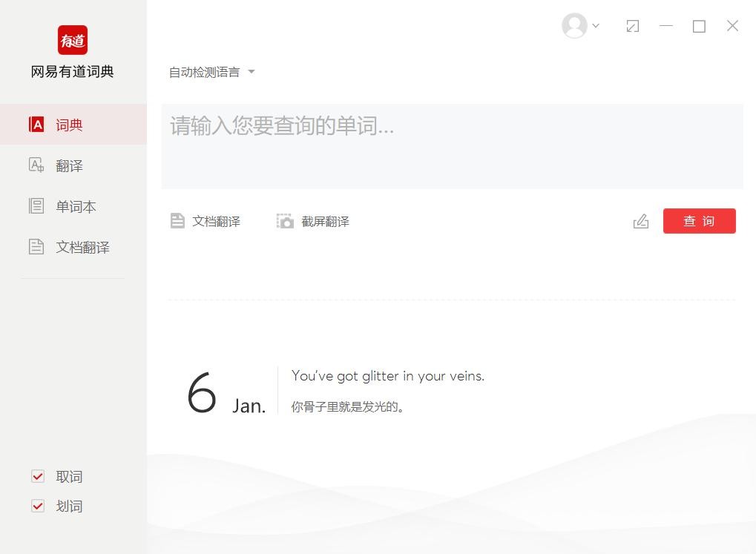This screenshot has height=554, width=756.
Task: Click the 网易有道词典 title text
Action: tap(72, 71)
